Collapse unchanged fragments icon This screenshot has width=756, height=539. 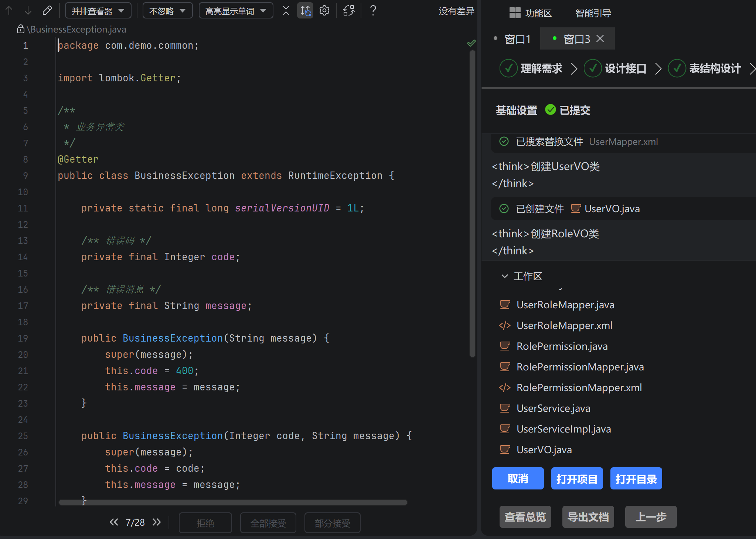pyautogui.click(x=286, y=10)
